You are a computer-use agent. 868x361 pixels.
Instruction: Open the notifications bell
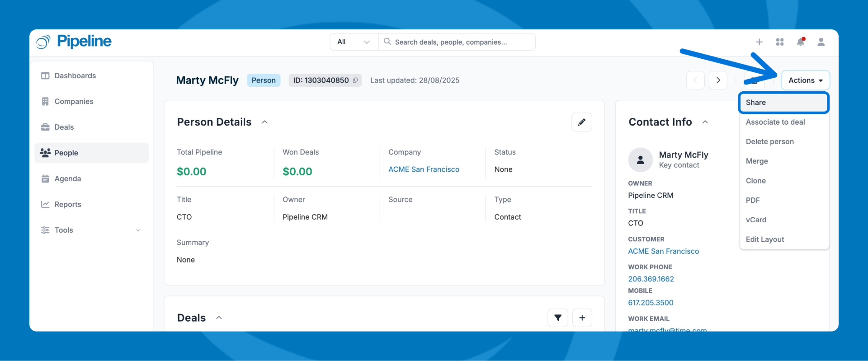801,42
